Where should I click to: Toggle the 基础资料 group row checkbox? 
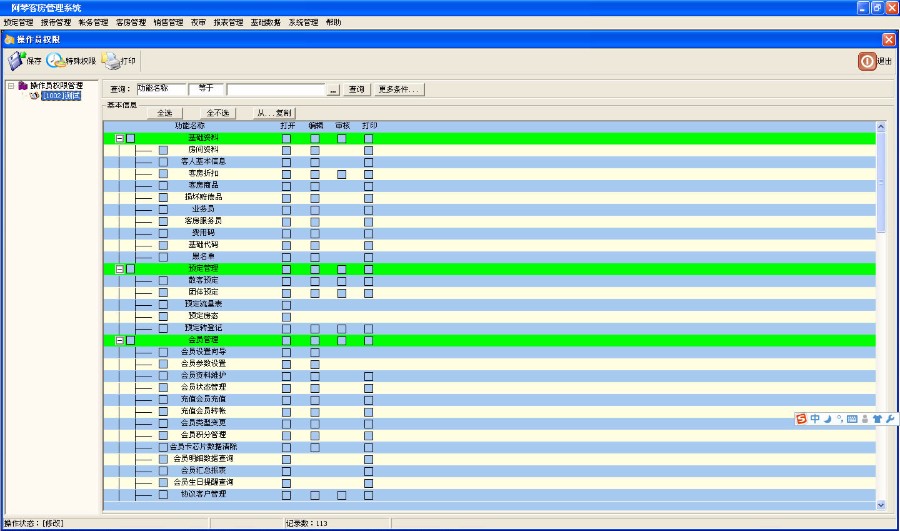coord(131,138)
